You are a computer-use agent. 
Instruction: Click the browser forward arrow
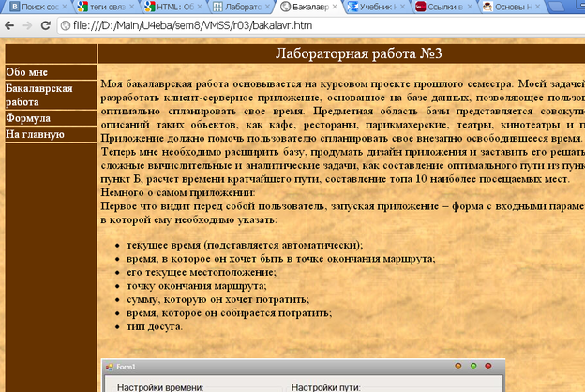point(27,25)
